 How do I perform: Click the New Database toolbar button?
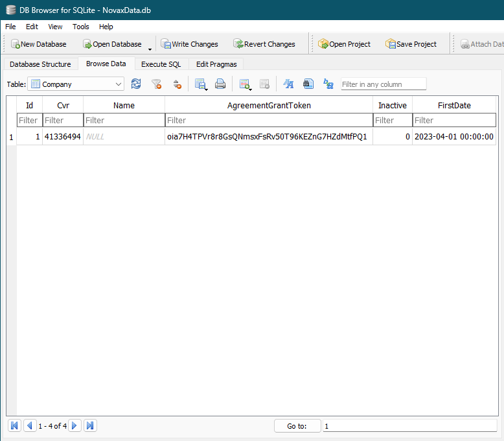(x=39, y=44)
